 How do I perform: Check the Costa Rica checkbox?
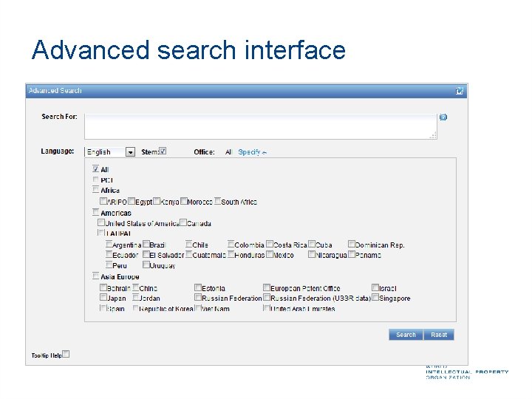click(270, 244)
